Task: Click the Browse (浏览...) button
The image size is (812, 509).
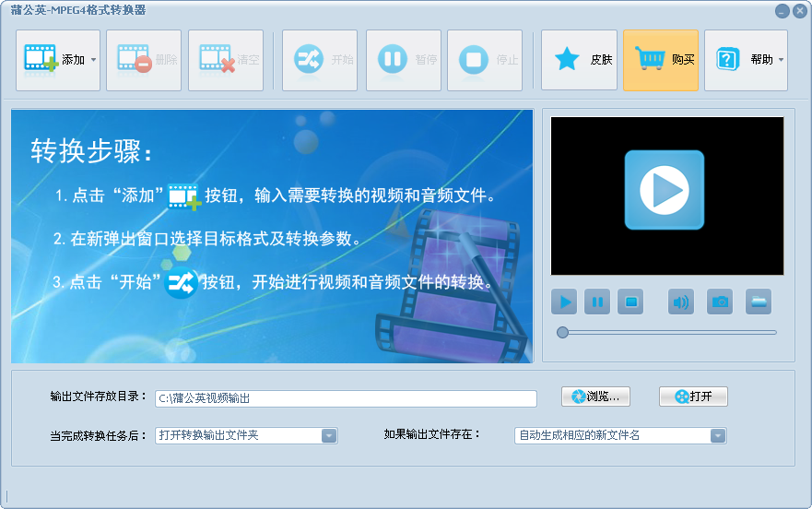Action: coord(595,397)
